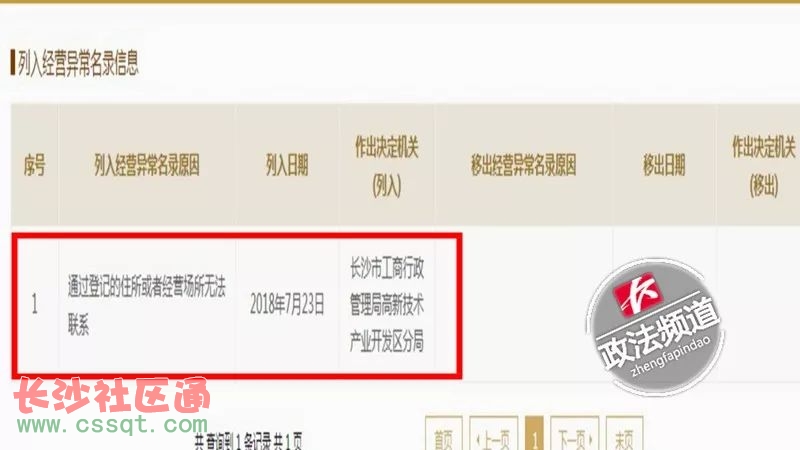This screenshot has width=800, height=450.
Task: Click the 作出决定机关(移出) column header
Action: (x=763, y=165)
